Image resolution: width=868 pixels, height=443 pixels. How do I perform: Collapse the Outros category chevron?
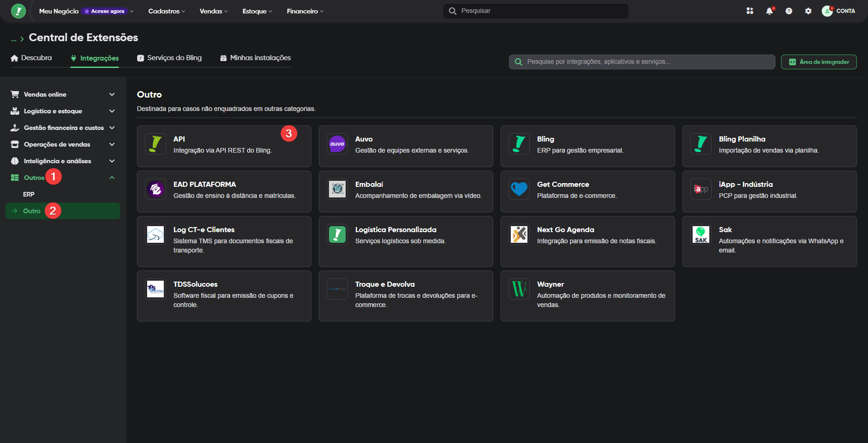(112, 178)
